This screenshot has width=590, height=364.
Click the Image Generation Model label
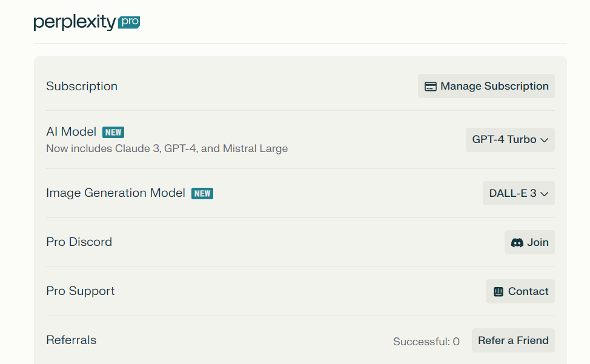click(x=116, y=193)
